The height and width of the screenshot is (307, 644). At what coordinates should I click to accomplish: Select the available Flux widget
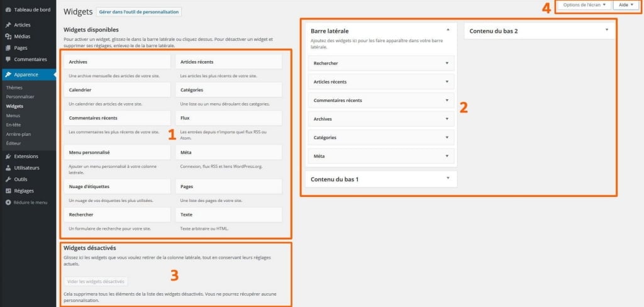(229, 118)
